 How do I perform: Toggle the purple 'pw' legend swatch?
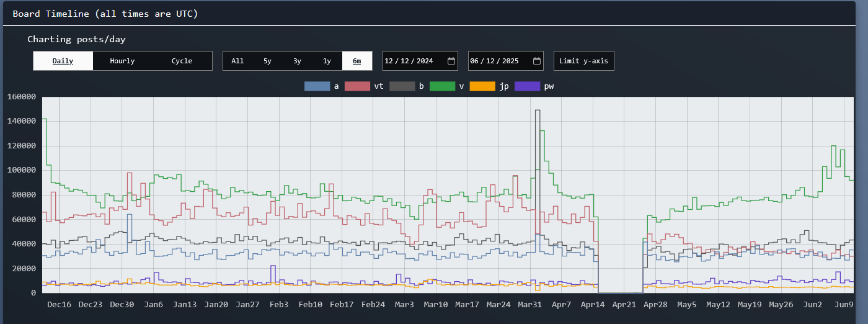(x=527, y=86)
